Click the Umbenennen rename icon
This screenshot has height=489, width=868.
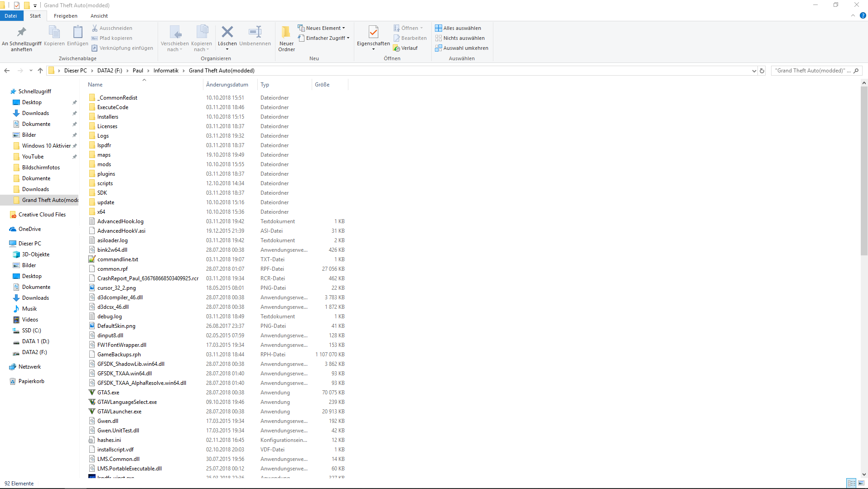pos(255,32)
